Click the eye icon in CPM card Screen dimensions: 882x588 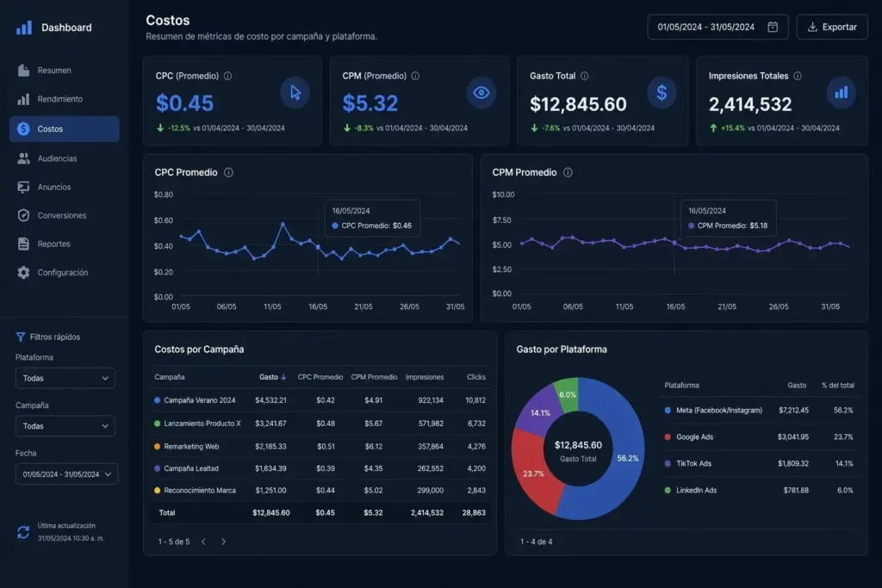click(481, 93)
